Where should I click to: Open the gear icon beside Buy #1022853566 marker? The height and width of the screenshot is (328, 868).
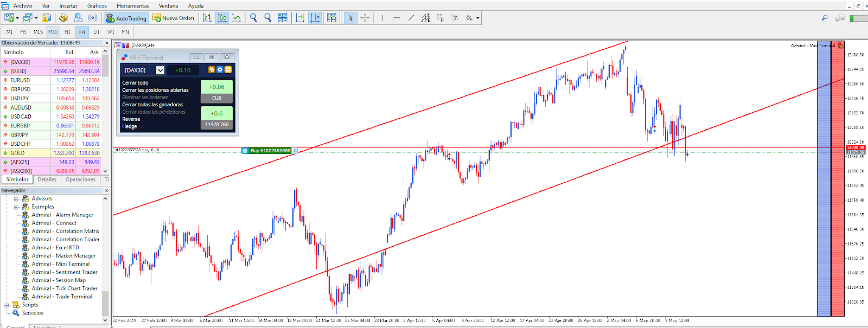pyautogui.click(x=245, y=151)
